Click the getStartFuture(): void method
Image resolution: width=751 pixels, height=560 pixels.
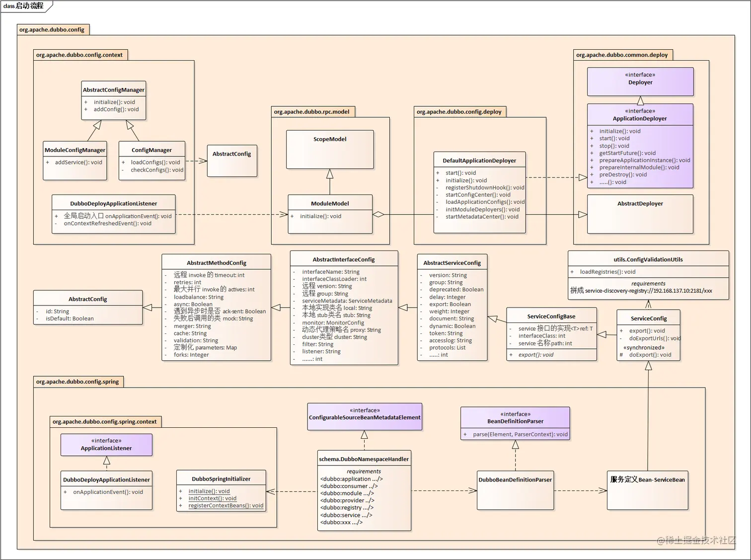[627, 153]
